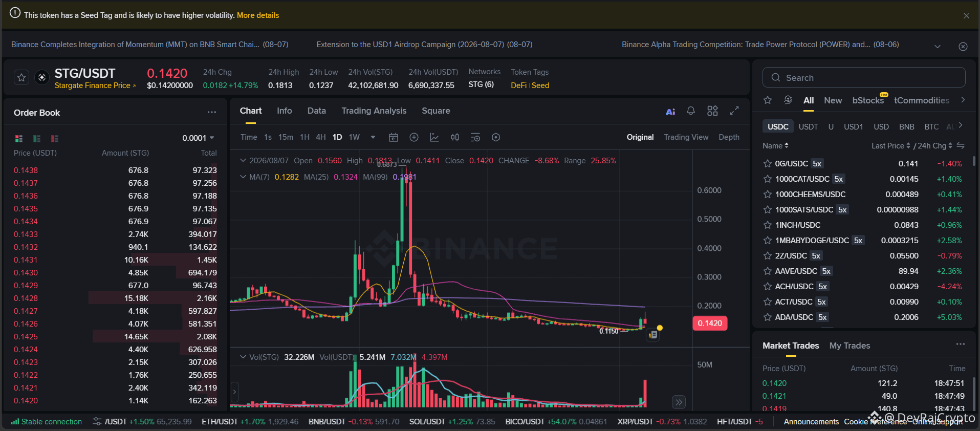Collapse the OHLC candle info row
980x431 pixels.
tap(243, 161)
